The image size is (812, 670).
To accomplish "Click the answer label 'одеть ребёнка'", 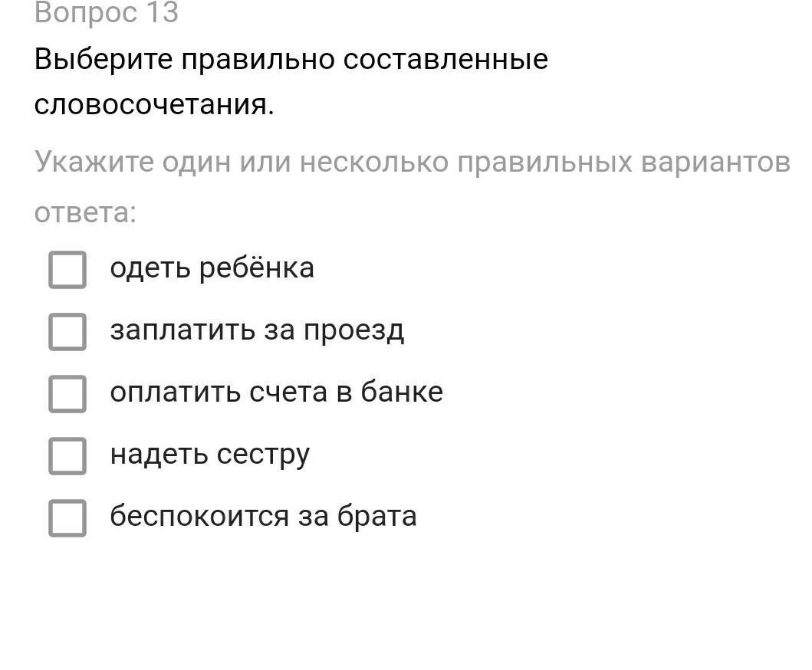I will [x=212, y=268].
